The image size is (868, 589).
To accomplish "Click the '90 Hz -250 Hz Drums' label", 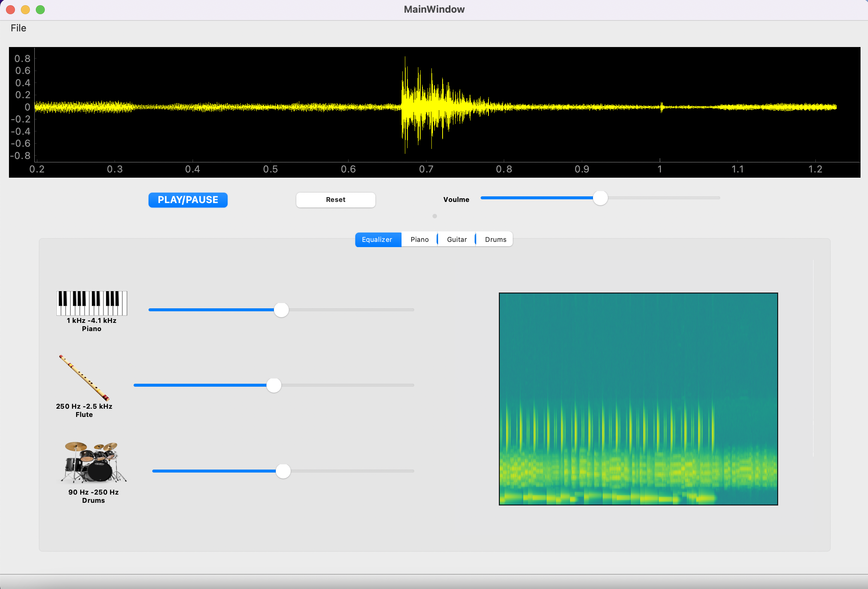I will pos(93,496).
